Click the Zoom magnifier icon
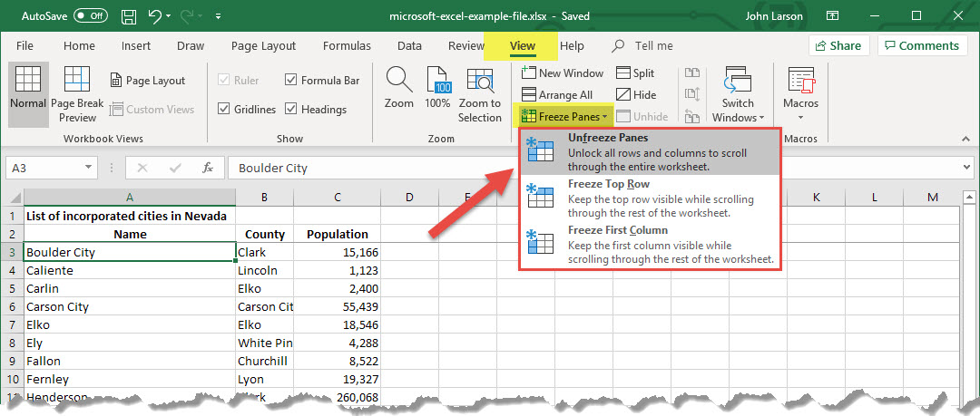Screen dimensions: 980x416 coord(399,88)
